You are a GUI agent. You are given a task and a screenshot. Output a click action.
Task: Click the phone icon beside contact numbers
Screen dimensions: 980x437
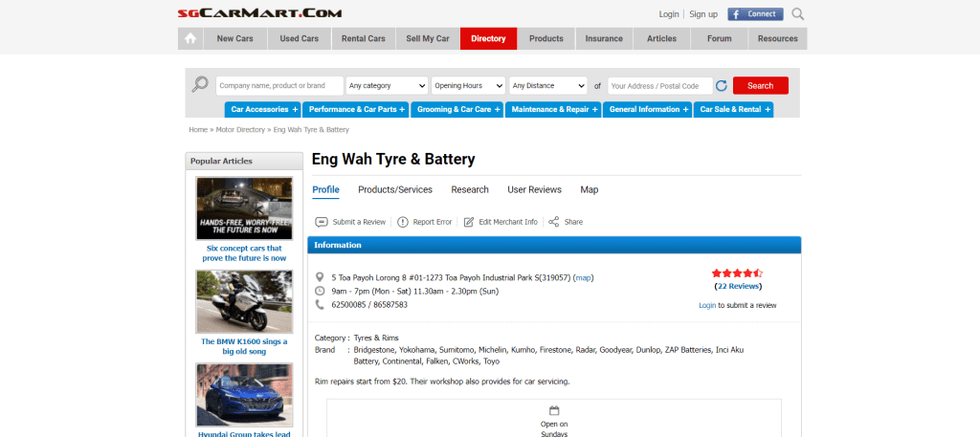pyautogui.click(x=320, y=305)
